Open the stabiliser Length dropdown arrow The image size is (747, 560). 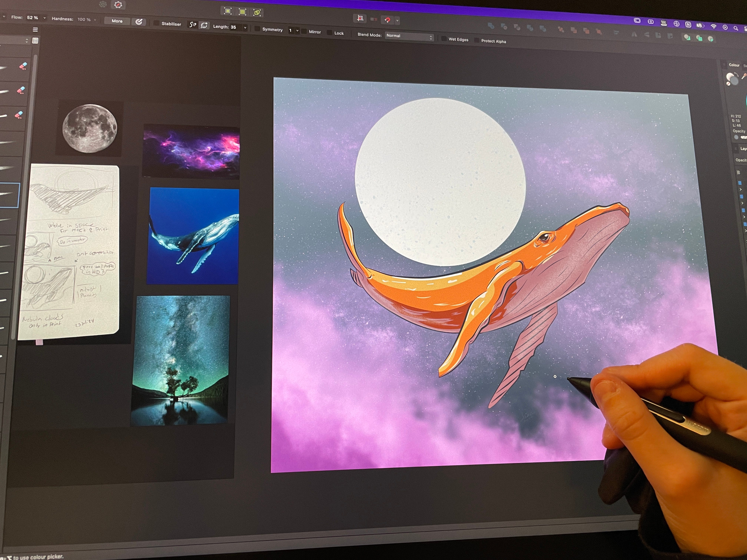point(245,28)
